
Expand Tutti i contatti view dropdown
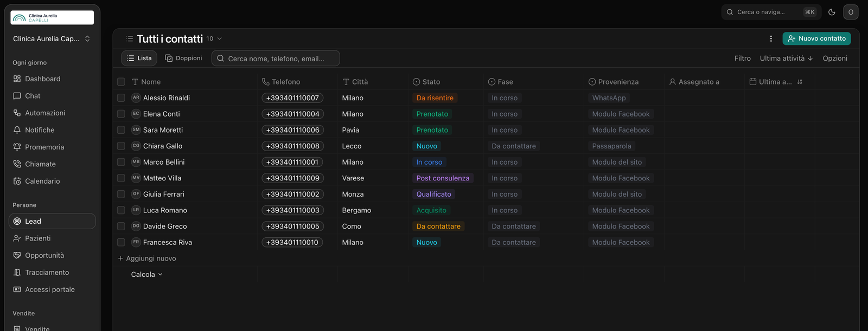click(x=219, y=38)
